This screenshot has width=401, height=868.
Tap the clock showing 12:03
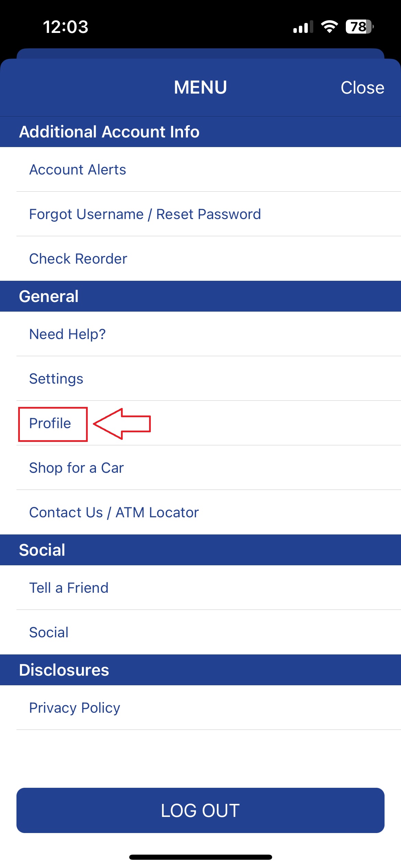(x=65, y=27)
